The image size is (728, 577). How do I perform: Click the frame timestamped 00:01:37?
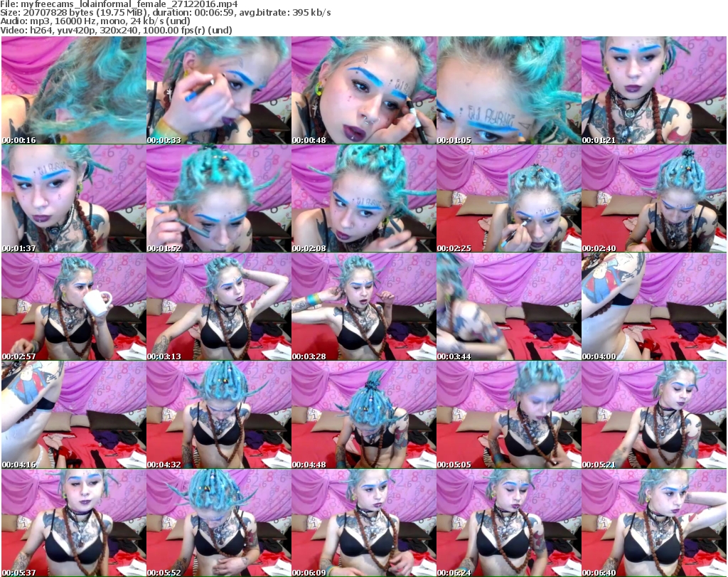pyautogui.click(x=74, y=198)
